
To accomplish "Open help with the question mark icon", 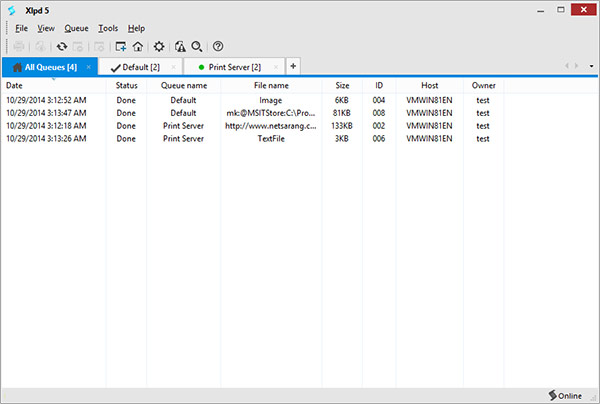I will [x=218, y=47].
